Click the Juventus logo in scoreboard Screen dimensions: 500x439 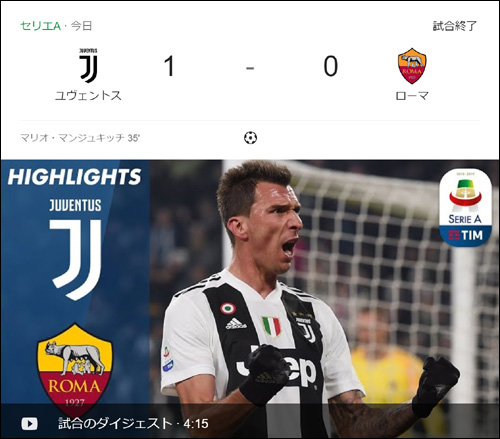[89, 66]
